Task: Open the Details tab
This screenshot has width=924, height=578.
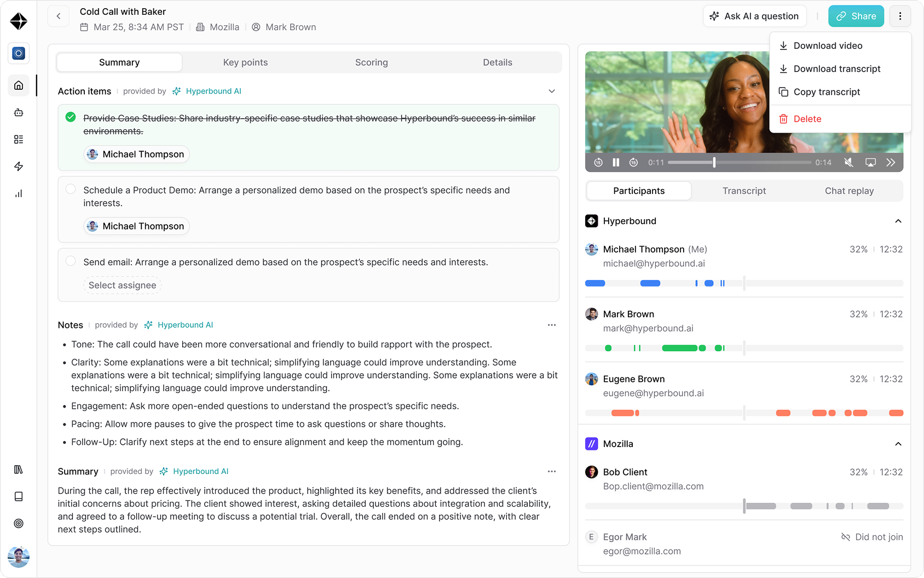Action: pos(498,62)
